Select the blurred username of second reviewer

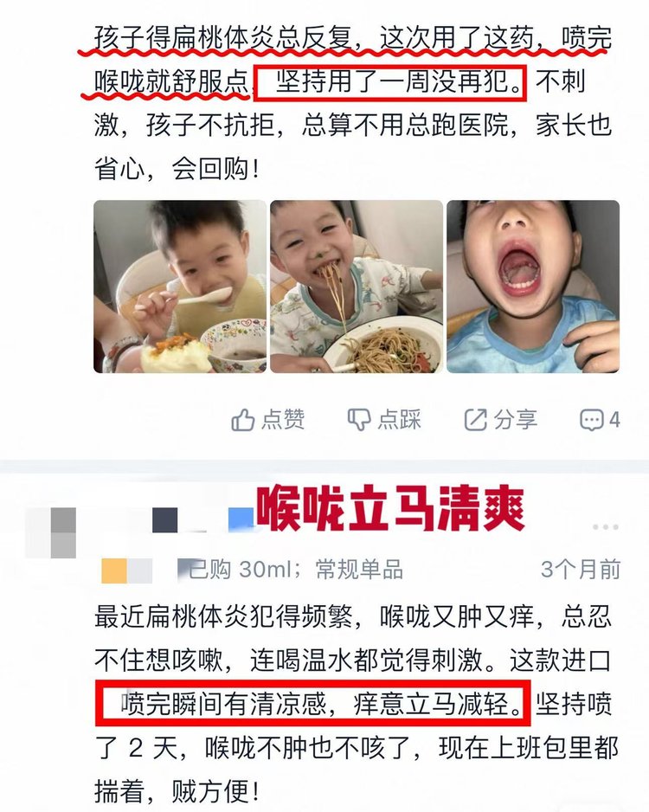[202, 519]
